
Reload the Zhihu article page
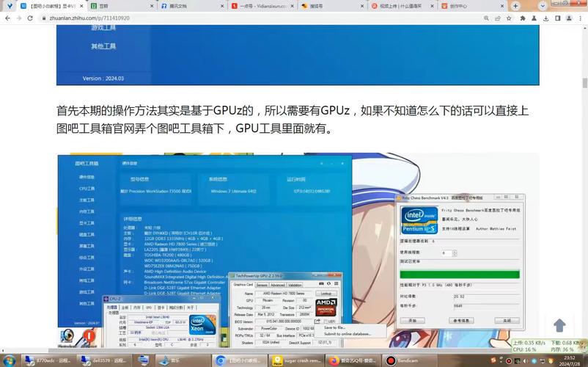(30, 18)
